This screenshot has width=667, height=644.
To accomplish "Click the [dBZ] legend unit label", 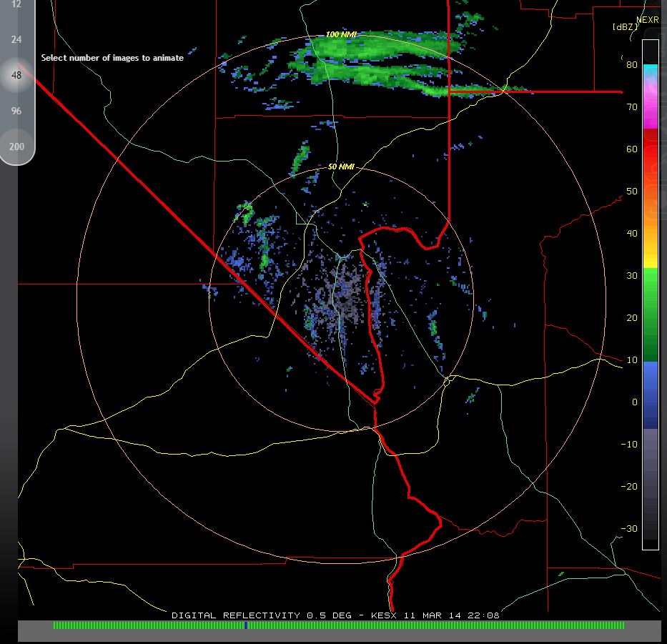I will pyautogui.click(x=625, y=26).
